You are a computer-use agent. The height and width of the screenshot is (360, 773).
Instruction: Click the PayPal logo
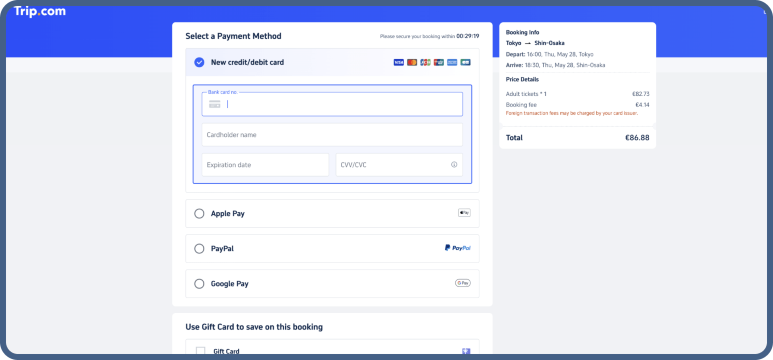click(457, 248)
